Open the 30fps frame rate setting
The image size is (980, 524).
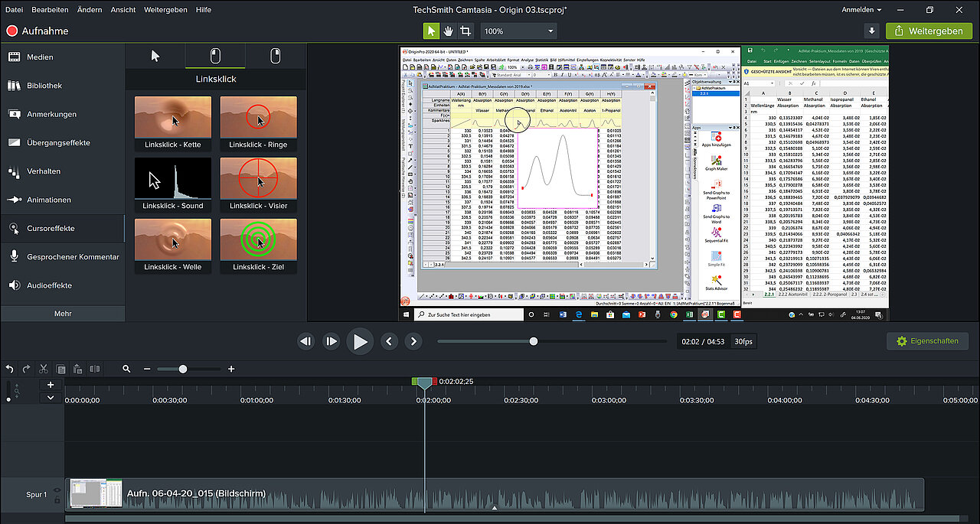pyautogui.click(x=743, y=341)
